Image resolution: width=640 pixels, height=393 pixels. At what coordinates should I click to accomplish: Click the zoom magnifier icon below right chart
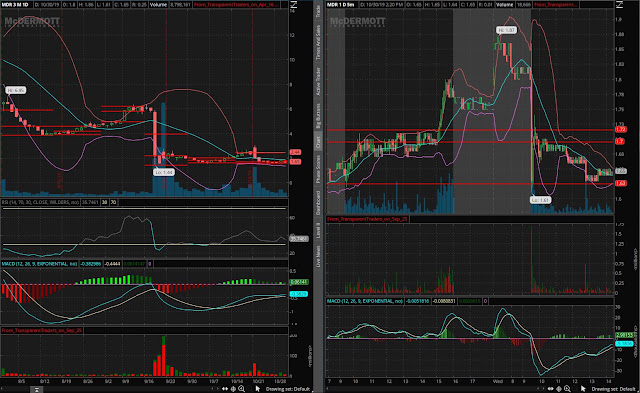click(567, 389)
